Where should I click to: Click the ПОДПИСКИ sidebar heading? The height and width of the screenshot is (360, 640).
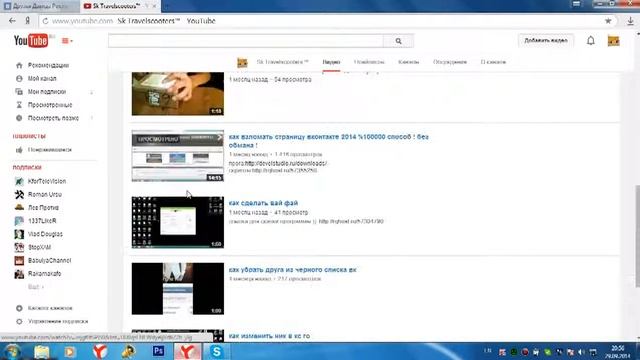pos(27,167)
